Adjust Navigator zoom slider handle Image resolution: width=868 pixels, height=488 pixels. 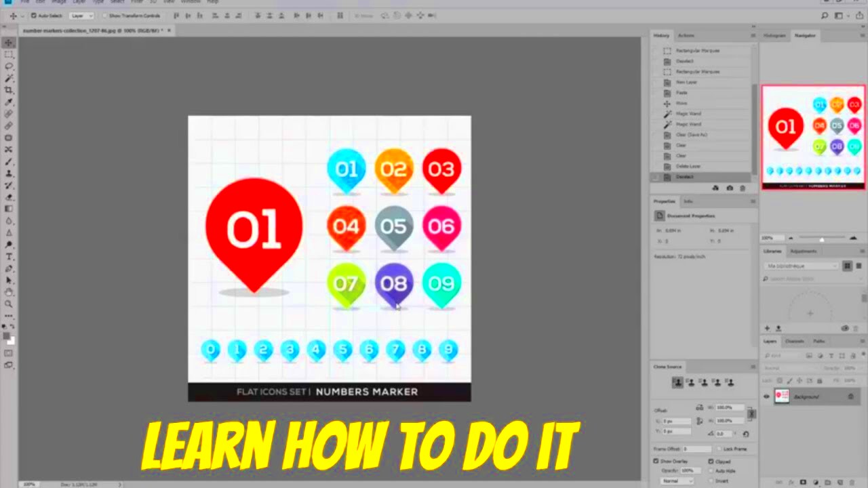point(822,239)
